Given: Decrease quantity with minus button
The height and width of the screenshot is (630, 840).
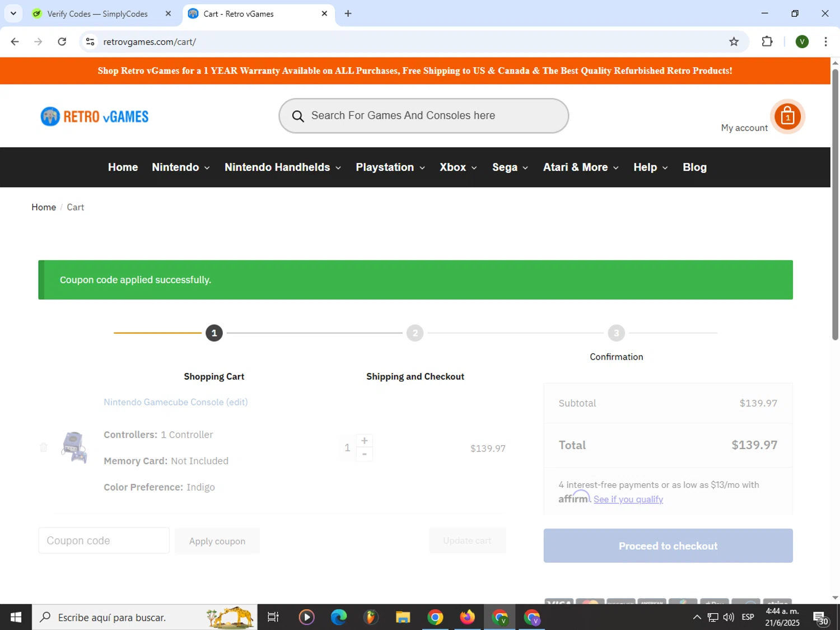Looking at the screenshot, I should (x=365, y=454).
